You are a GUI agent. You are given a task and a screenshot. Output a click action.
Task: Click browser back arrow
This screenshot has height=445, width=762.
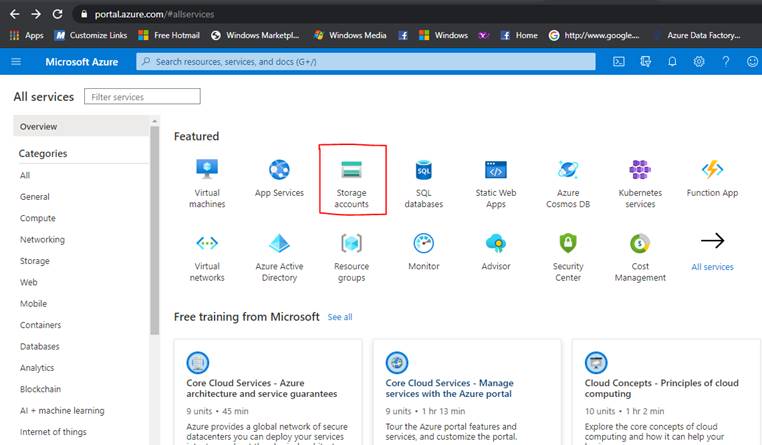pos(15,14)
